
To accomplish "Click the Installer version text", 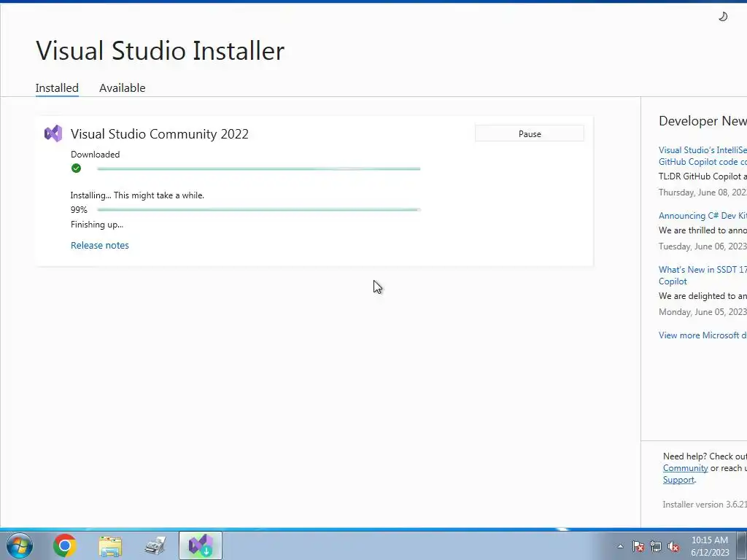I will tap(705, 505).
